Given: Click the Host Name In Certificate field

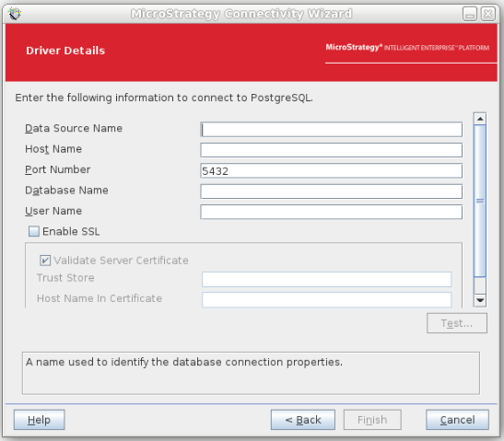Looking at the screenshot, I should pyautogui.click(x=326, y=299).
